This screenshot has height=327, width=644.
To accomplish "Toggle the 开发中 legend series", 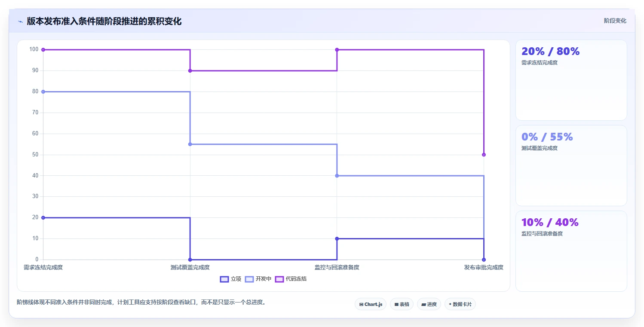I will click(x=258, y=279).
